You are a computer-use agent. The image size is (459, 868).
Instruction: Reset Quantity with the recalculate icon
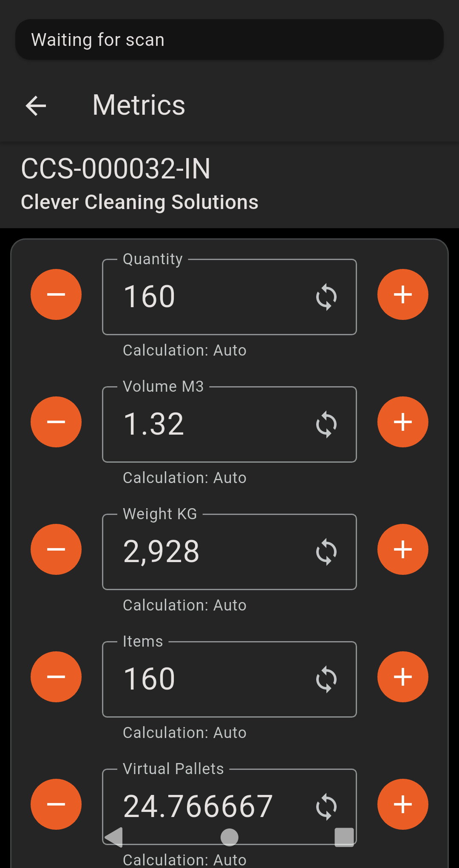(326, 297)
